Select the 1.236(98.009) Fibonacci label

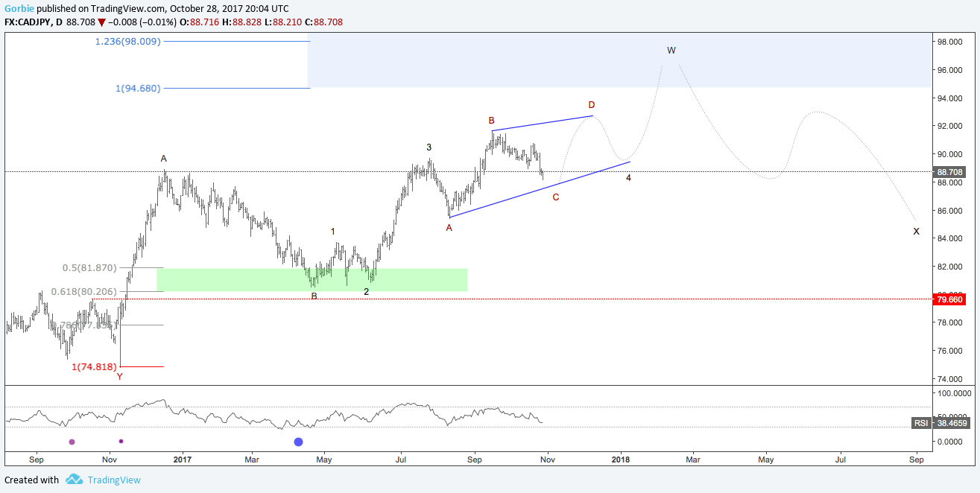(127, 41)
